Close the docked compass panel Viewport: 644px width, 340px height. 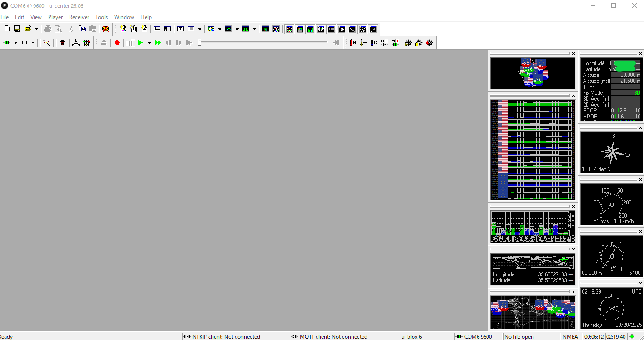click(640, 128)
